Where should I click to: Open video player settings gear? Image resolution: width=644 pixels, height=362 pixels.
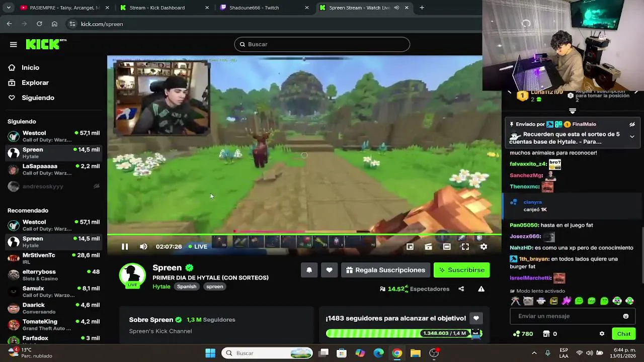(484, 247)
